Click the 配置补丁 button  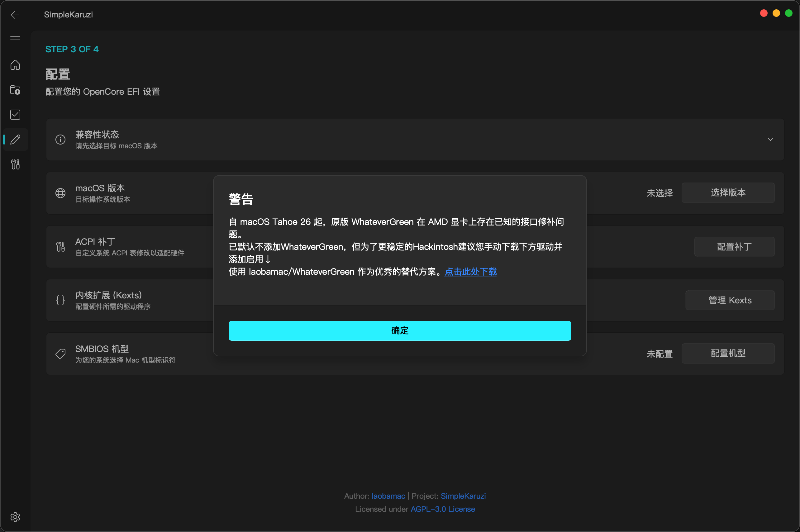click(734, 247)
